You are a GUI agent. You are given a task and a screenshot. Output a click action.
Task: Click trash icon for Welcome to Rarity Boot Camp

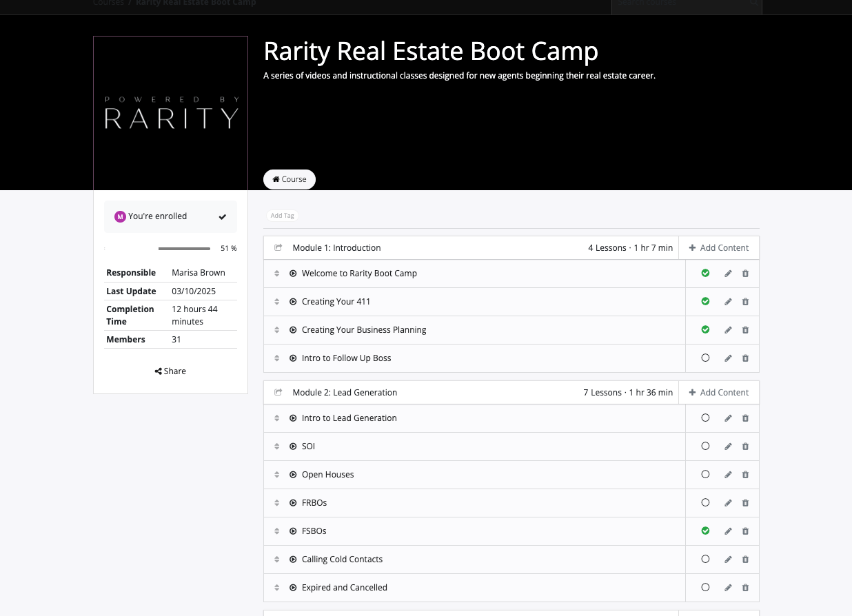(x=745, y=274)
